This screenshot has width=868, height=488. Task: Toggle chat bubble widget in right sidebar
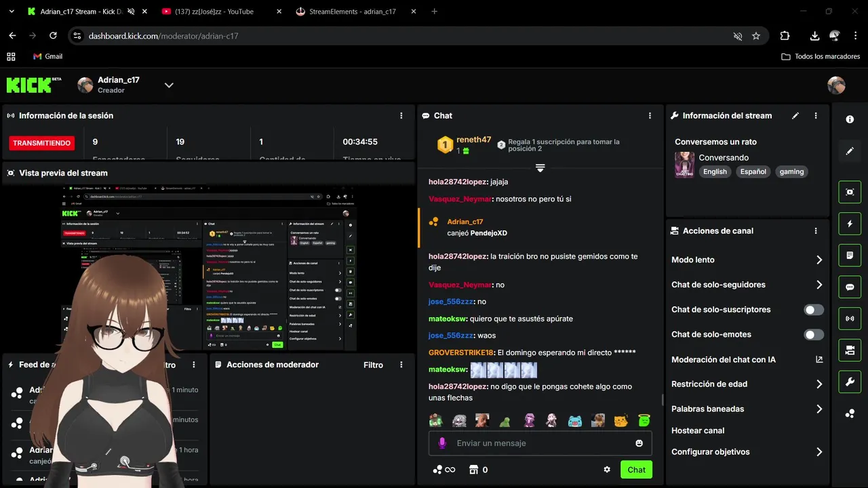pyautogui.click(x=850, y=287)
